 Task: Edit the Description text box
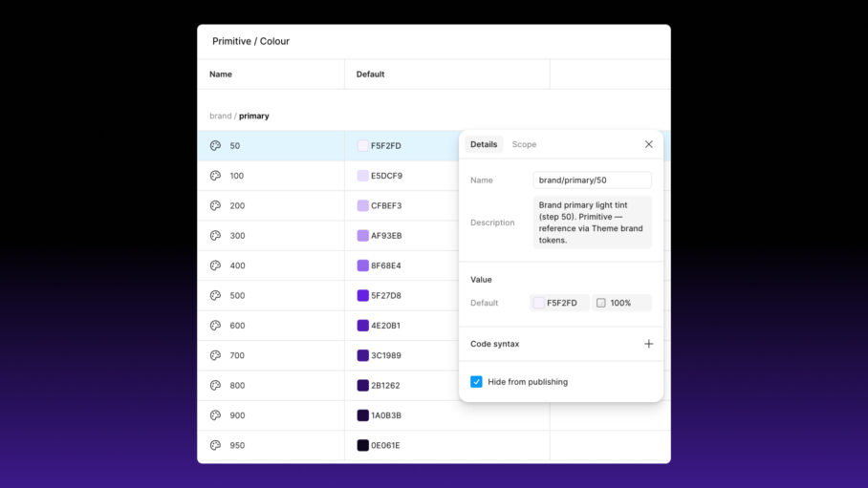click(592, 223)
